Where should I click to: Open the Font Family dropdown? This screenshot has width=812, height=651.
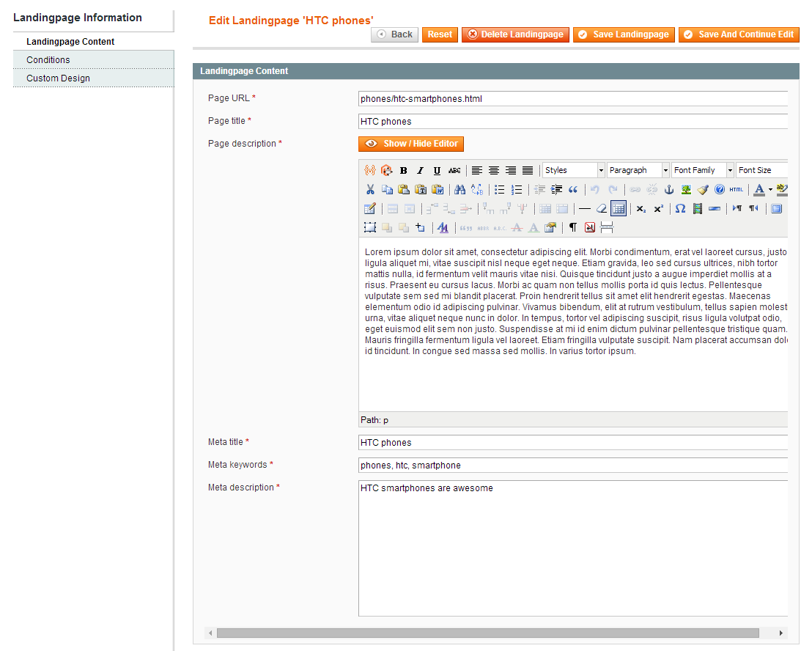coord(703,170)
